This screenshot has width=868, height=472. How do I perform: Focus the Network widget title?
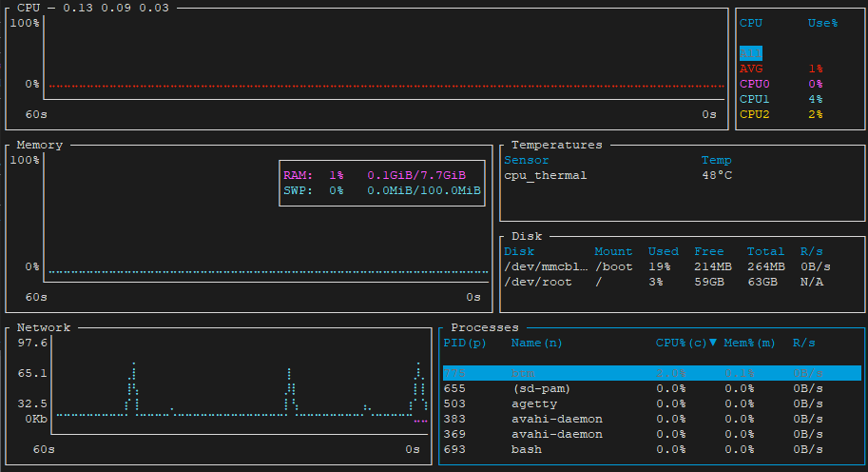tap(44, 327)
